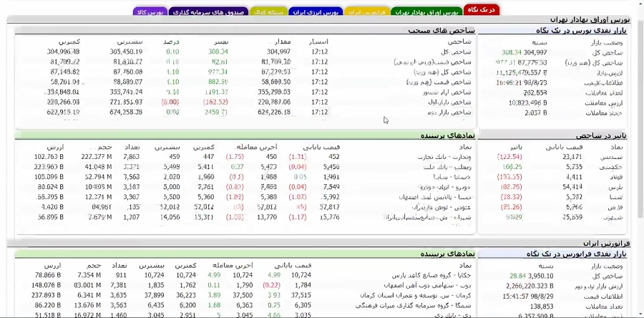Click the انتشار column header in the indices table
This screenshot has height=318, width=644.
pos(320,42)
